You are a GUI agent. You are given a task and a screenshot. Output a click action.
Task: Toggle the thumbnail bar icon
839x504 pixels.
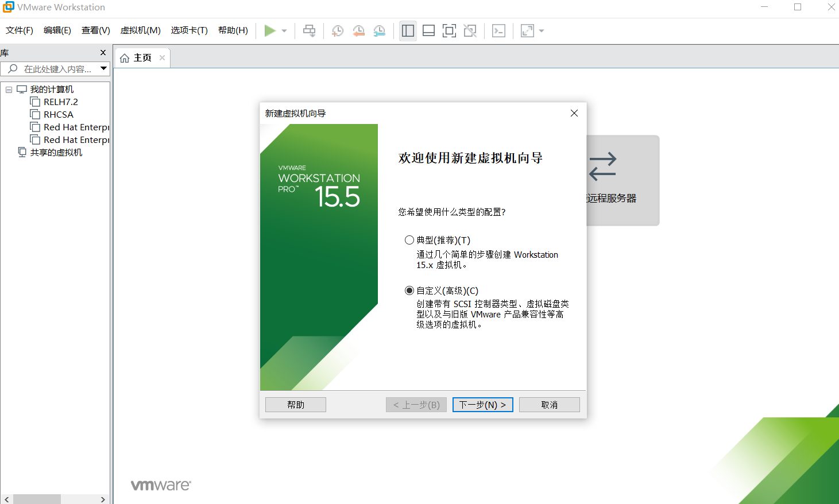pos(428,30)
